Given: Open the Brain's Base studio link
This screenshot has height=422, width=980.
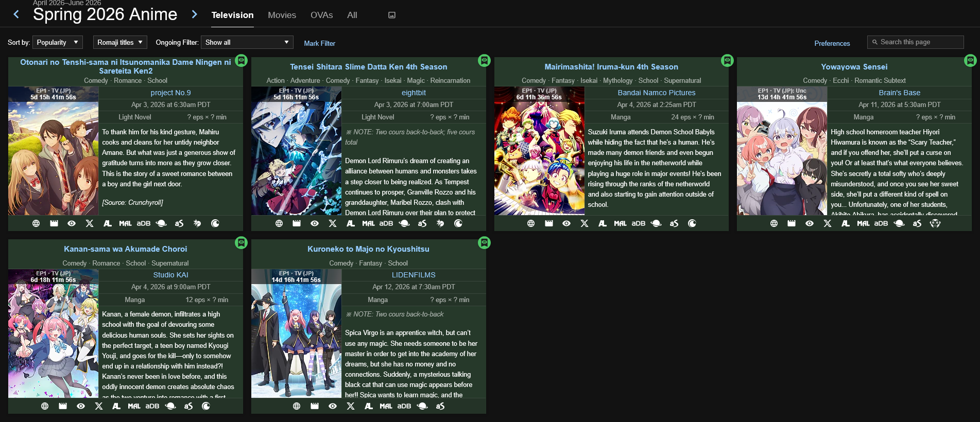Looking at the screenshot, I should 899,93.
